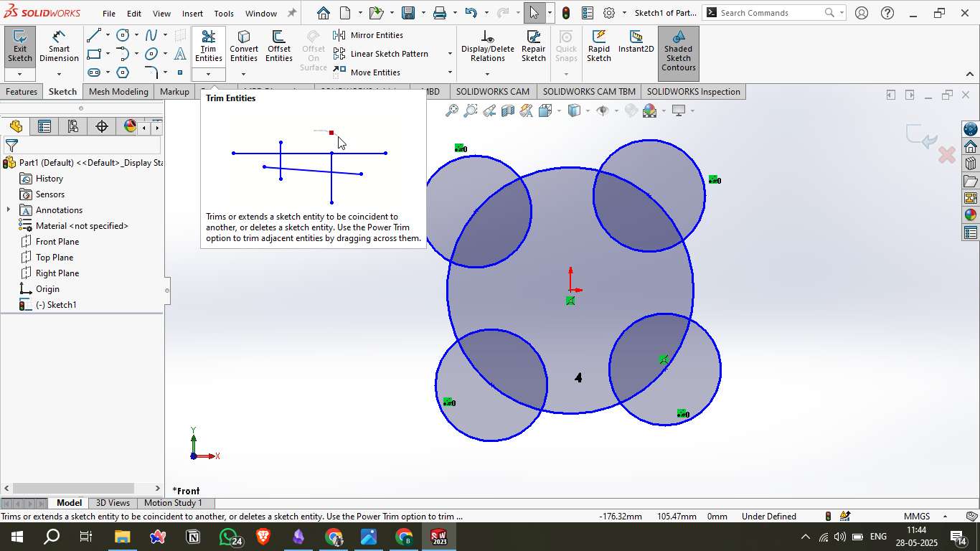Select the sketch Point tool
980x551 pixels.
point(180,72)
